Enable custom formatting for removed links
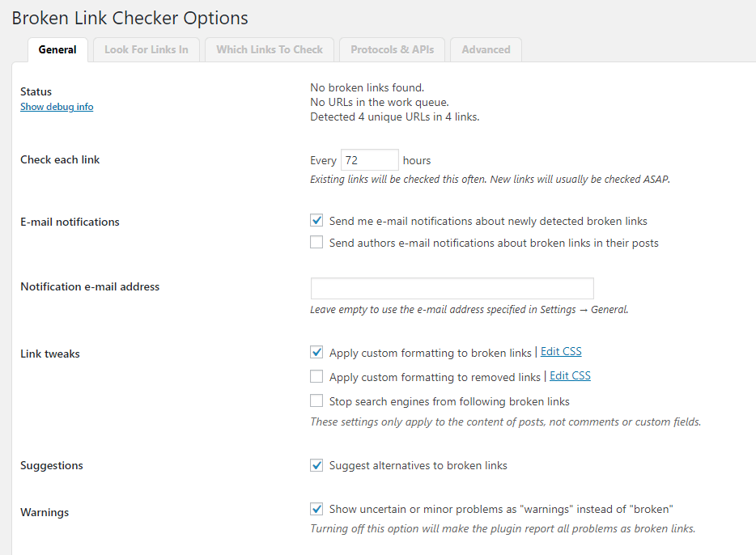Image resolution: width=756 pixels, height=555 pixels. click(316, 376)
